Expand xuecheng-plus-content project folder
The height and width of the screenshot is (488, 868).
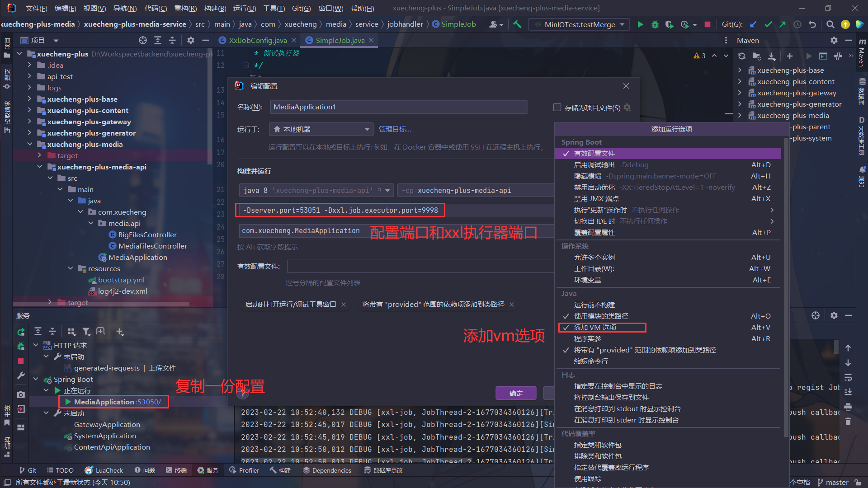[29, 110]
